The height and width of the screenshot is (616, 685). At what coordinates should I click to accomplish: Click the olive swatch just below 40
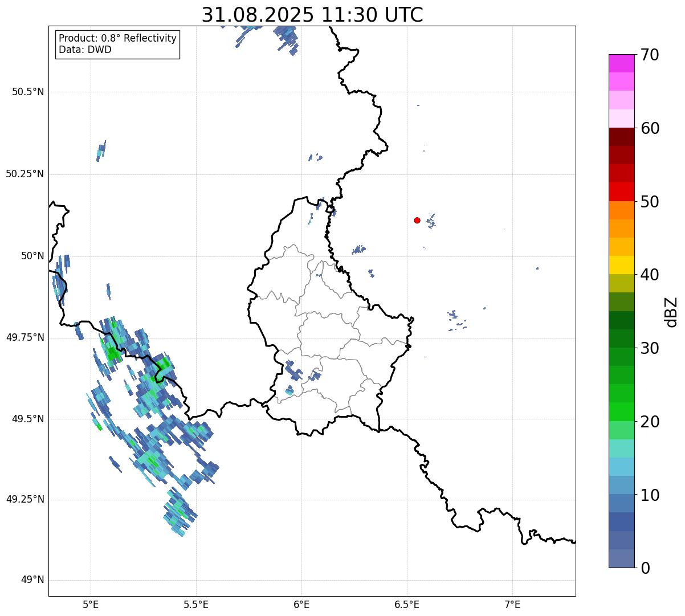point(622,283)
